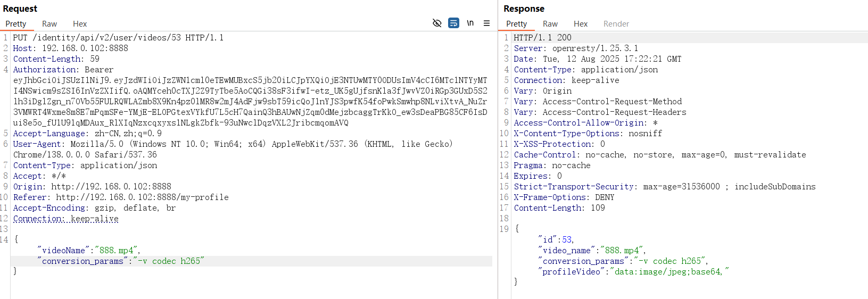Viewport: 868px width, 299px height.
Task: Switch to the Request Raw tab
Action: [49, 24]
